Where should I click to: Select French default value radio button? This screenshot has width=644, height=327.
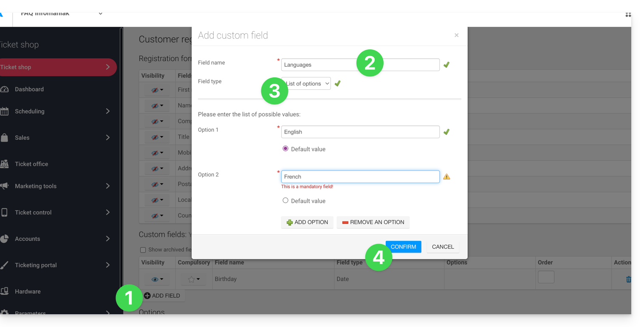tap(285, 201)
